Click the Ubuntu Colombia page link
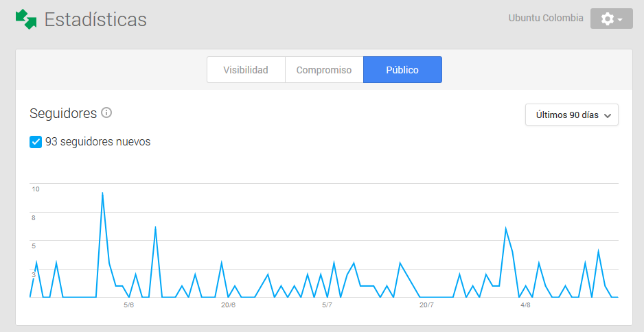Screen dimensions: 644x332 click(x=546, y=19)
